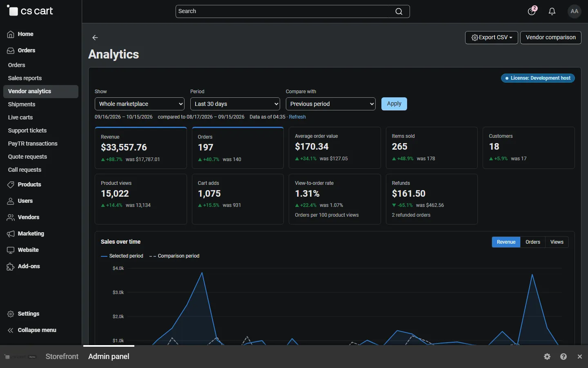588x368 pixels.
Task: Select the Orders metric card showing 197
Action: [238, 148]
